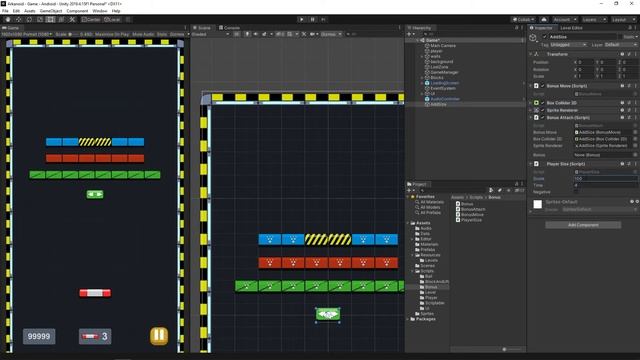Open Bonus Move script context menu
640x360 pixels.
[635, 86]
